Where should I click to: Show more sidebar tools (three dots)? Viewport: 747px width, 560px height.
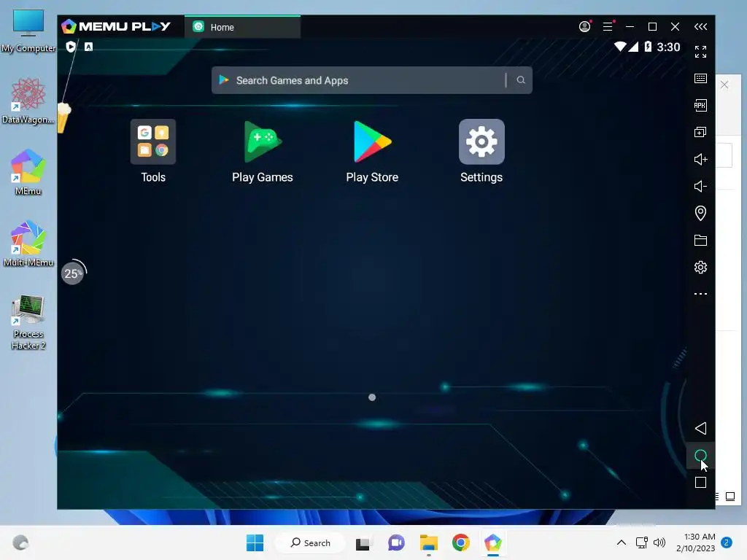pyautogui.click(x=700, y=294)
